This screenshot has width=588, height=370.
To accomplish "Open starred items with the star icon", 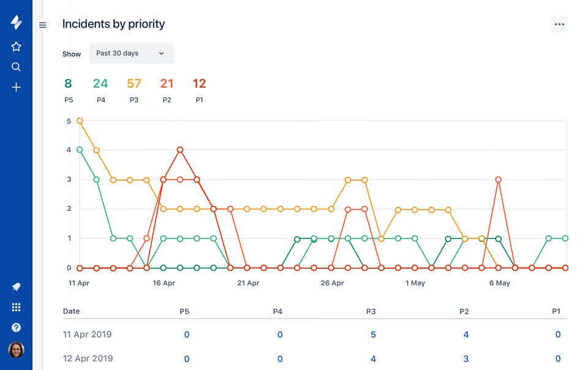I will [17, 47].
